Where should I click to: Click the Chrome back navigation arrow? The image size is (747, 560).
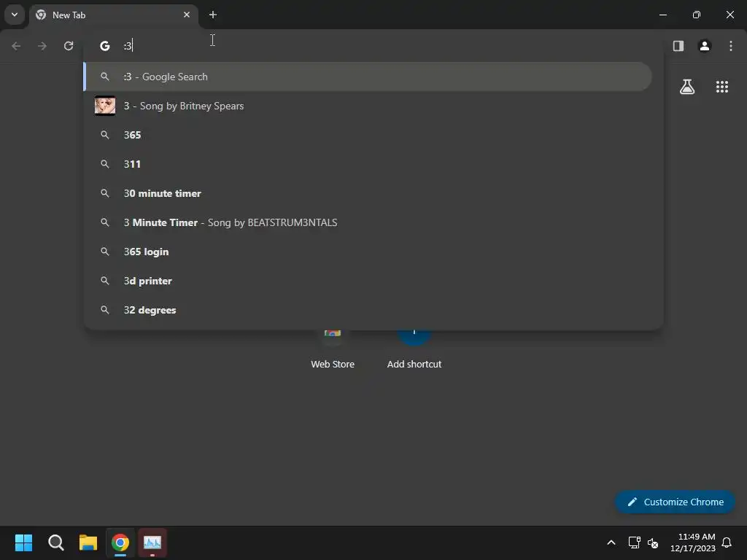16,46
